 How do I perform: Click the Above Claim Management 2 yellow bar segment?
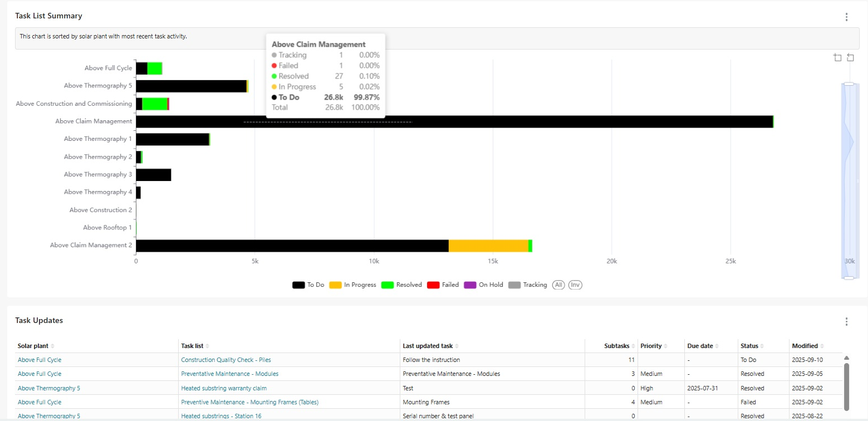point(488,246)
